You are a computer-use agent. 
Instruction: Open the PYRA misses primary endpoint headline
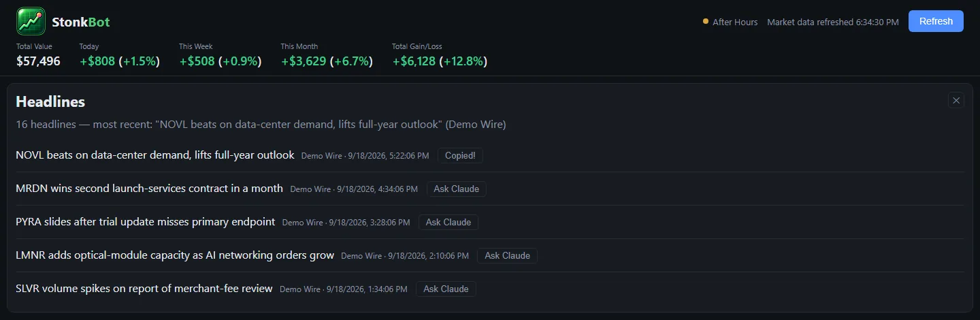coord(146,222)
